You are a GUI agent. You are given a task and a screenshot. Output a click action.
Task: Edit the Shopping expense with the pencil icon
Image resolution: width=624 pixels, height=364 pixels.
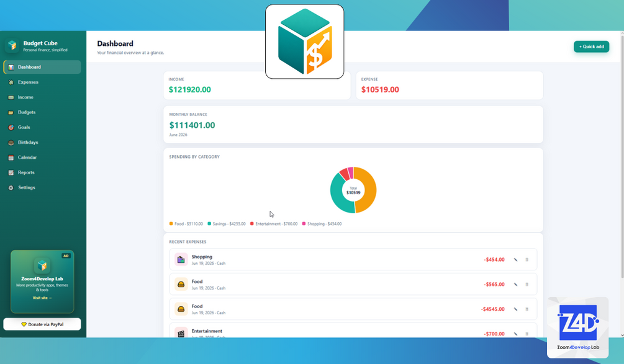point(515,259)
